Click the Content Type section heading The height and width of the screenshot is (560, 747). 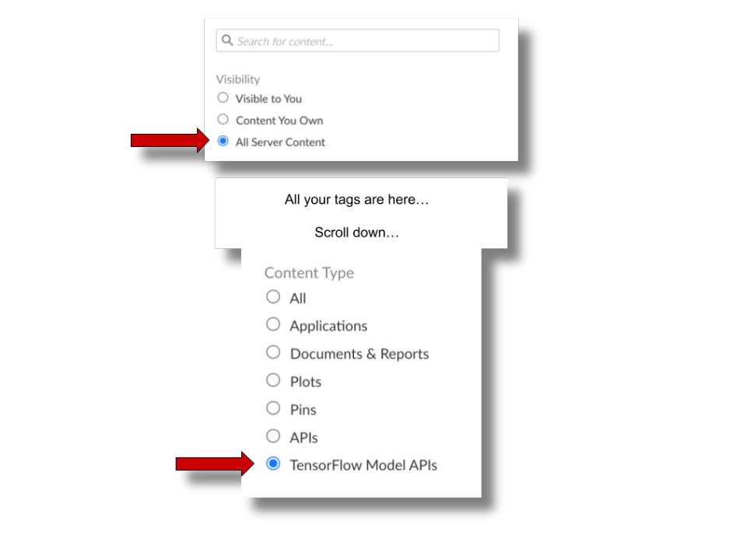pos(309,273)
